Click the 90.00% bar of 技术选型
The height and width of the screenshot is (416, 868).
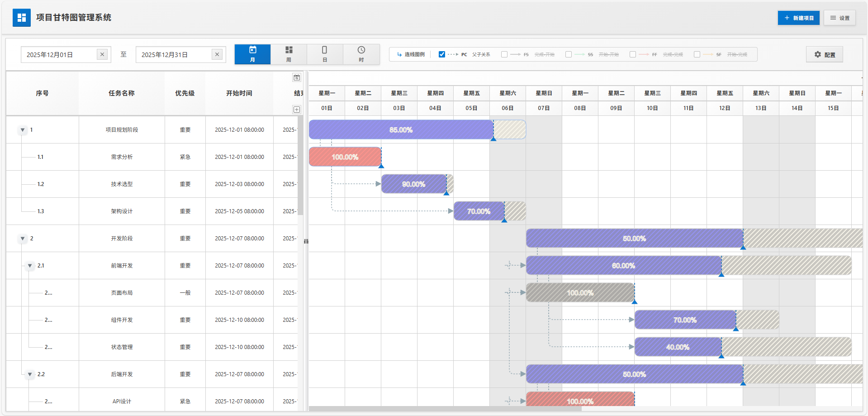coord(414,184)
